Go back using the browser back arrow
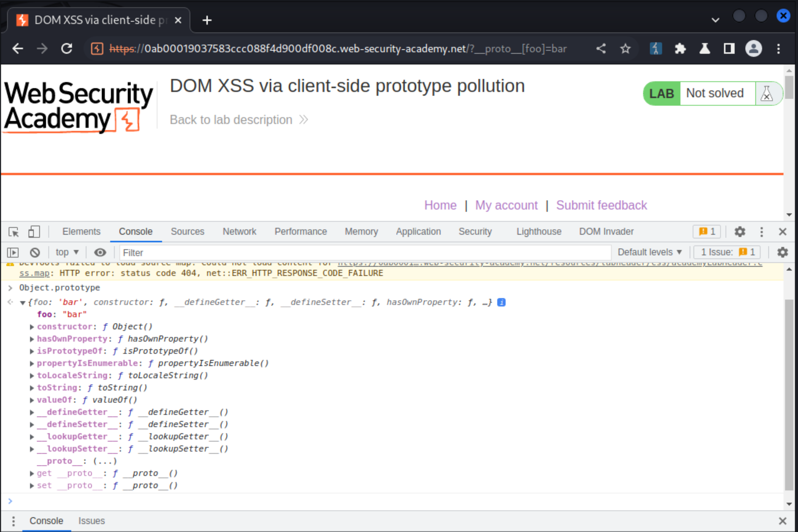798x532 pixels. [18, 49]
